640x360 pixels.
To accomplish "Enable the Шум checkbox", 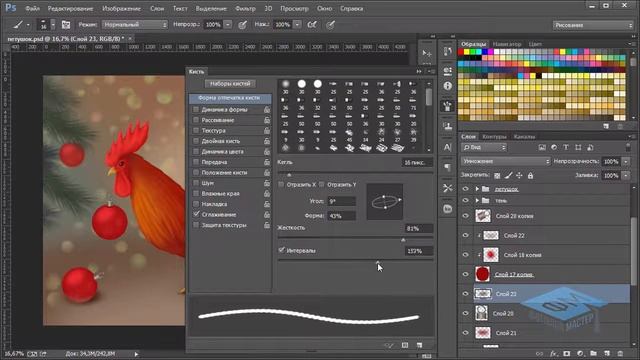I will tap(196, 183).
